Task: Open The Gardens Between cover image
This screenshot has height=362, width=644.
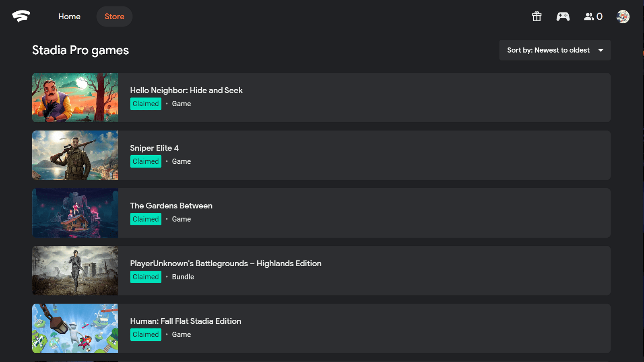Action: click(x=75, y=213)
